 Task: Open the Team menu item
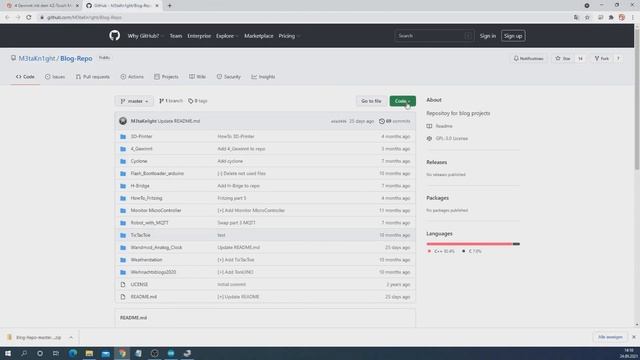pos(176,36)
